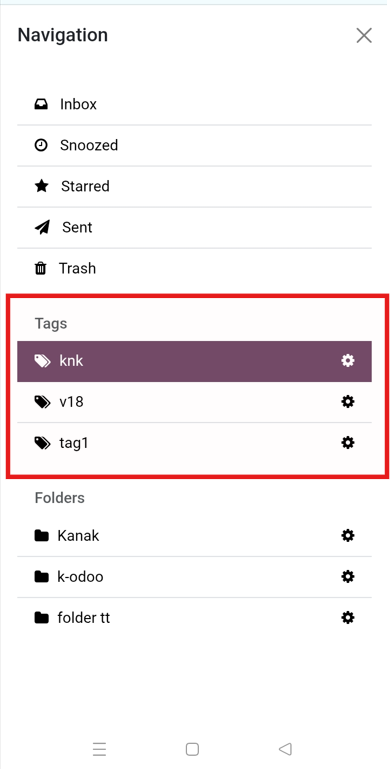Open the Snoozed messages list

tap(194, 146)
